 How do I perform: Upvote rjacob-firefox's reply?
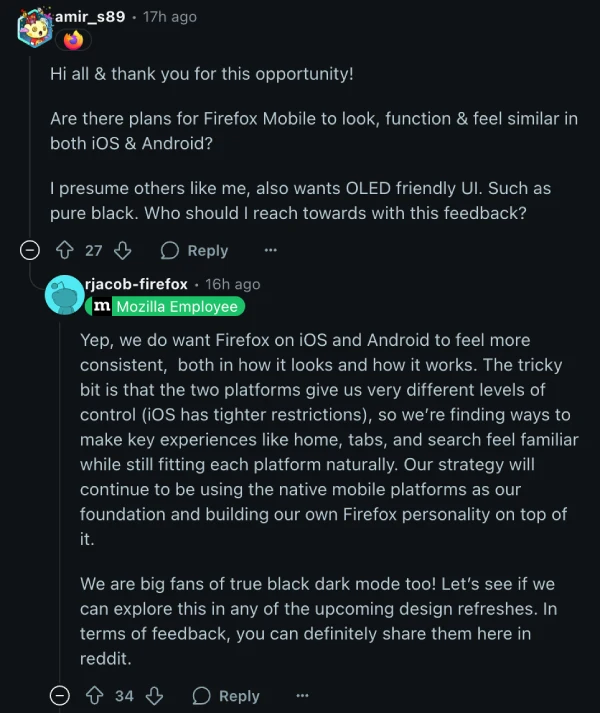tap(97, 695)
